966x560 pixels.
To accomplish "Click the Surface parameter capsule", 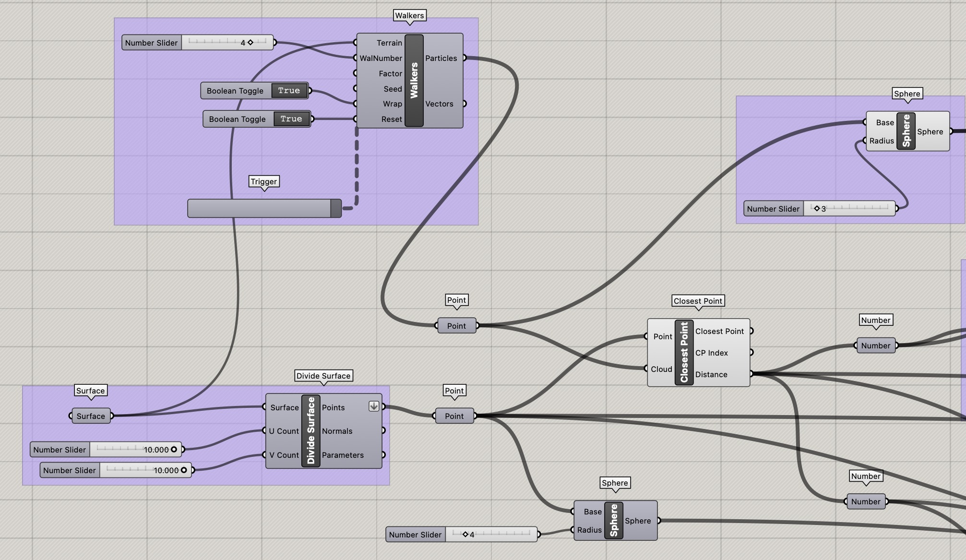I will 90,416.
